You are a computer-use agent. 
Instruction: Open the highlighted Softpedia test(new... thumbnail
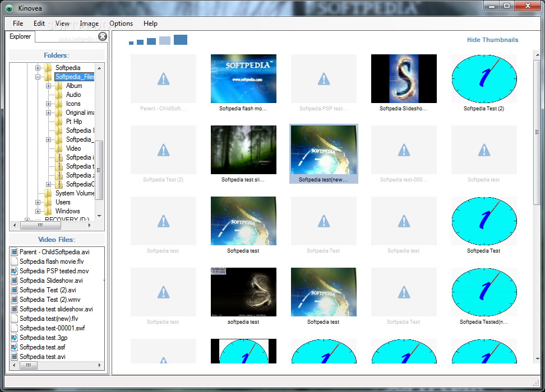(x=324, y=150)
